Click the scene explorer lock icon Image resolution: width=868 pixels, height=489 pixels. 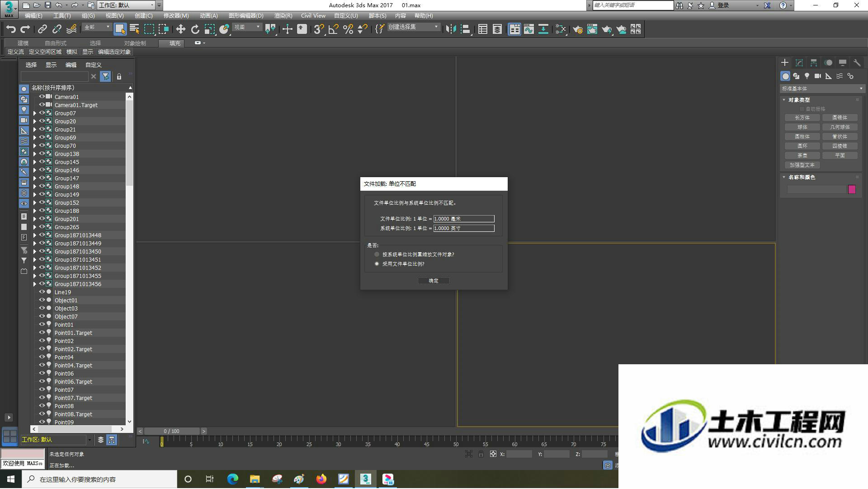click(x=119, y=76)
